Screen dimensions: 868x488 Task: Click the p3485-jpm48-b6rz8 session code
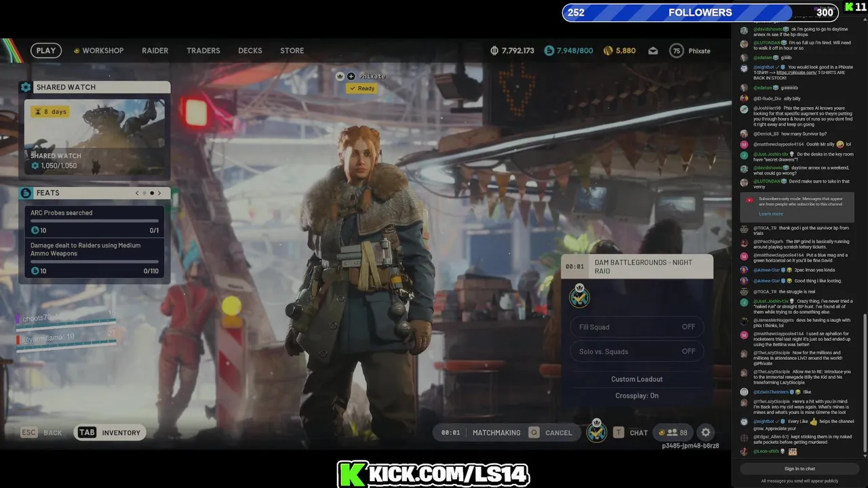coord(690,446)
